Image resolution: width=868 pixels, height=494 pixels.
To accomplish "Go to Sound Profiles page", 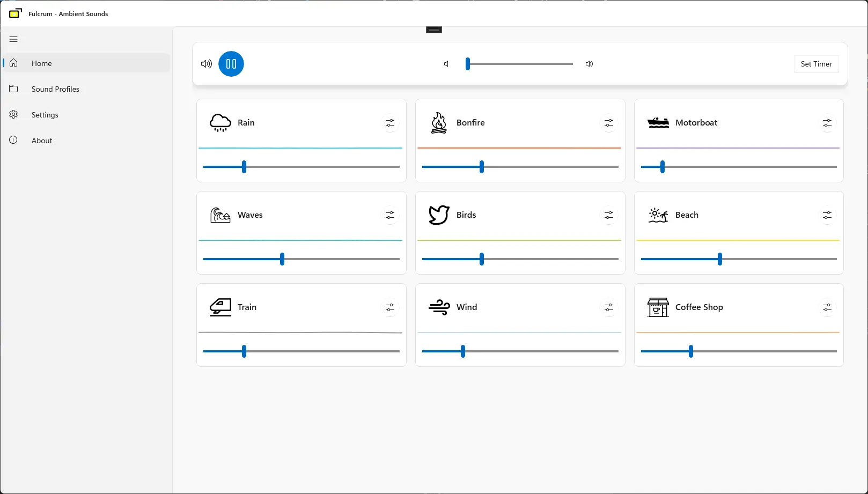I will click(x=56, y=89).
